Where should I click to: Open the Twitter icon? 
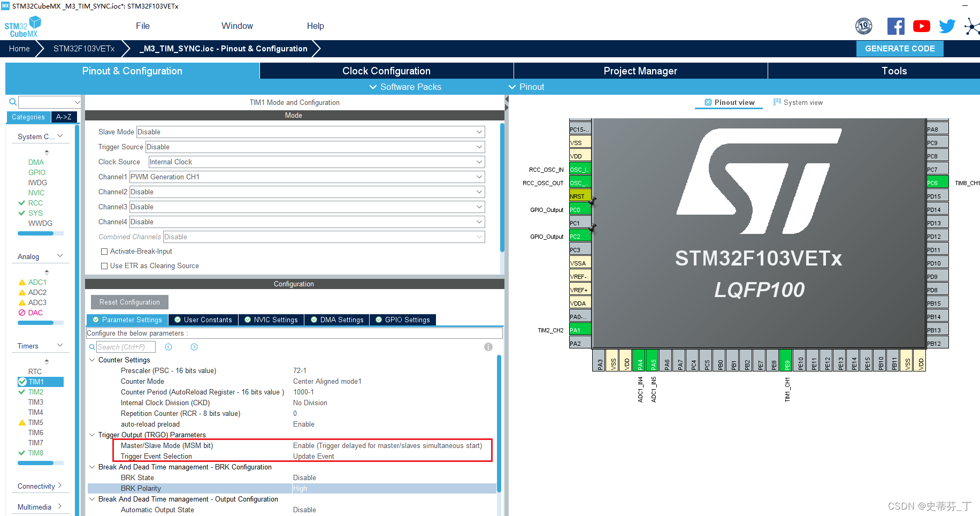[947, 26]
